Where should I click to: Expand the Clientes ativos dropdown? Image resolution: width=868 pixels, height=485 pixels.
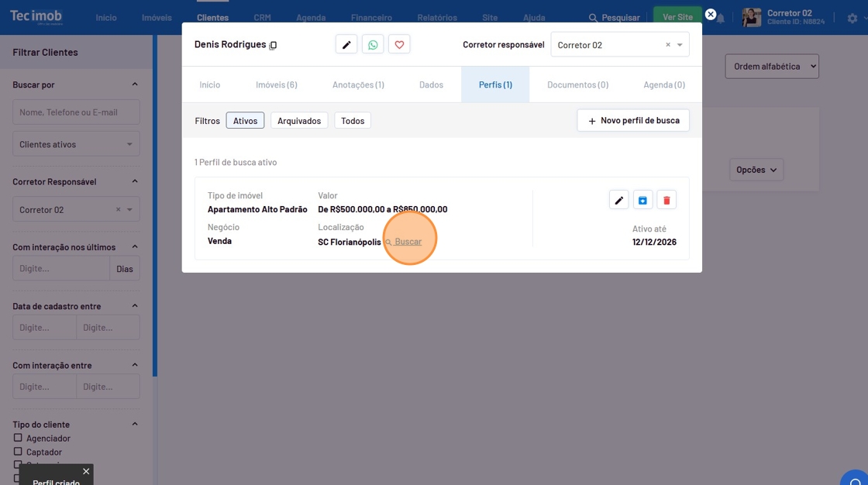tap(76, 144)
